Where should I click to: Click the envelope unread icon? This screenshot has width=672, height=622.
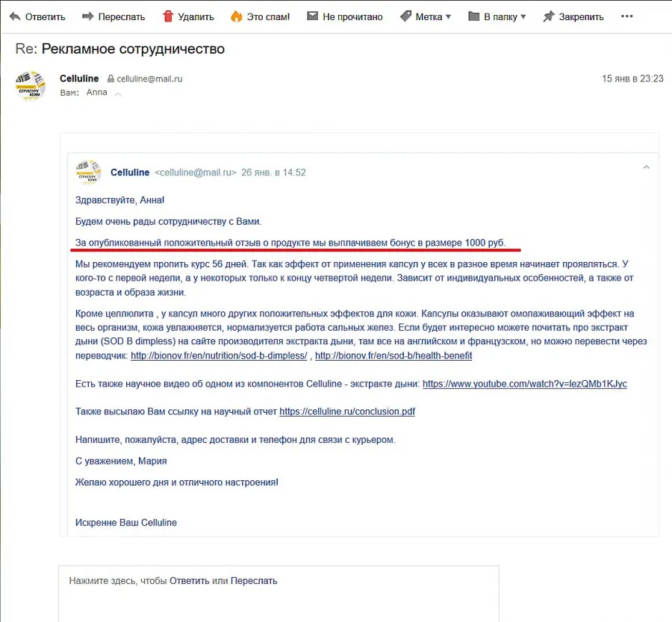coord(312,16)
